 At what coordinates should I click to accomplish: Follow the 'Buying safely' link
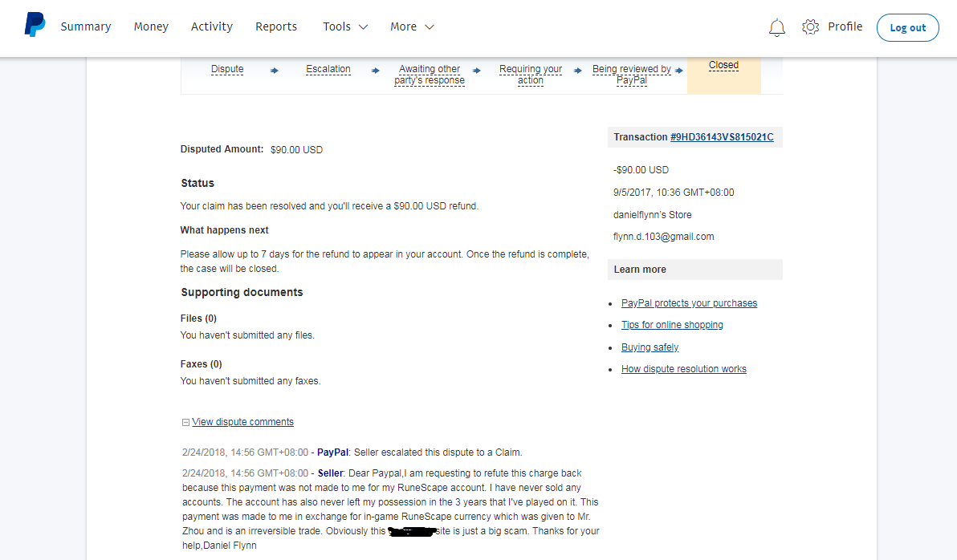[650, 347]
